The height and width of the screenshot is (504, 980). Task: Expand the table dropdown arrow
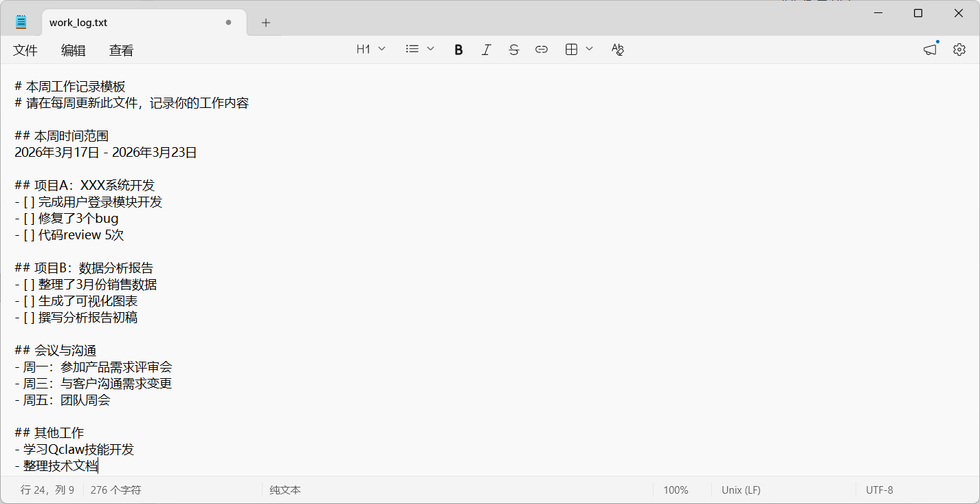[x=589, y=50]
